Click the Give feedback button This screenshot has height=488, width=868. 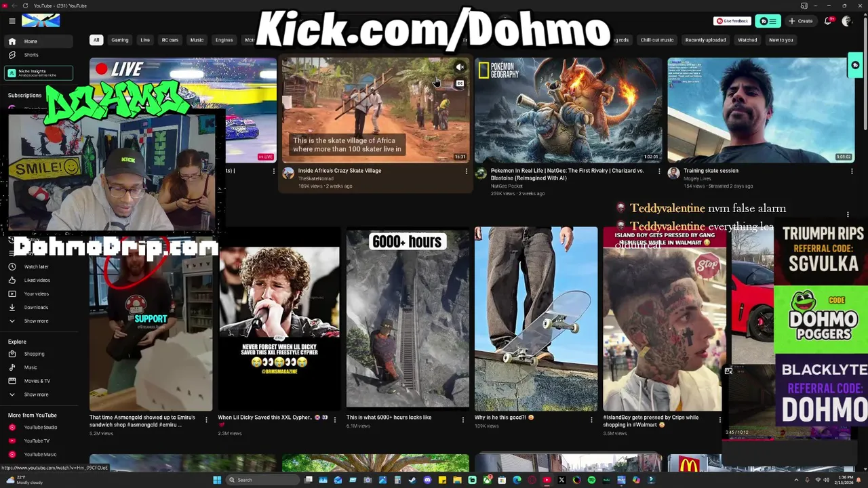point(732,21)
